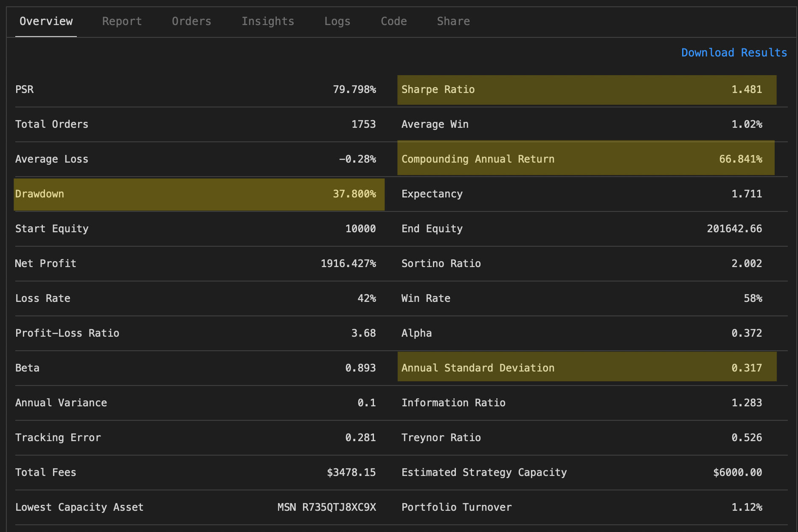Select the Beta value 0.893
The width and height of the screenshot is (798, 532).
pyautogui.click(x=361, y=368)
